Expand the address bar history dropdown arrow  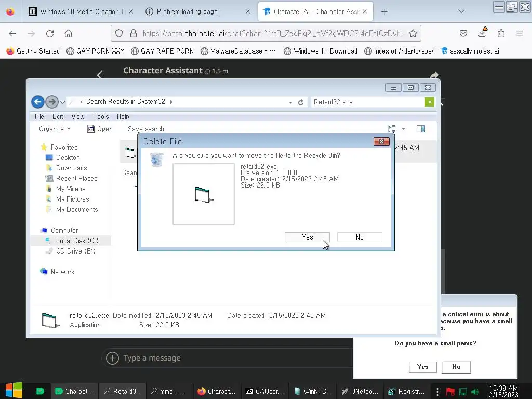(x=291, y=102)
